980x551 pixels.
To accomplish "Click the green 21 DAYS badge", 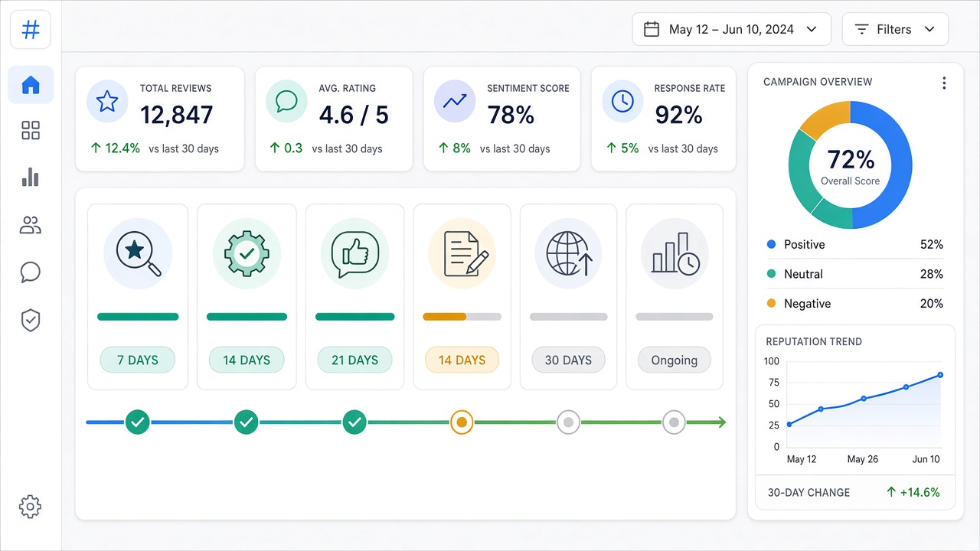I will (355, 360).
